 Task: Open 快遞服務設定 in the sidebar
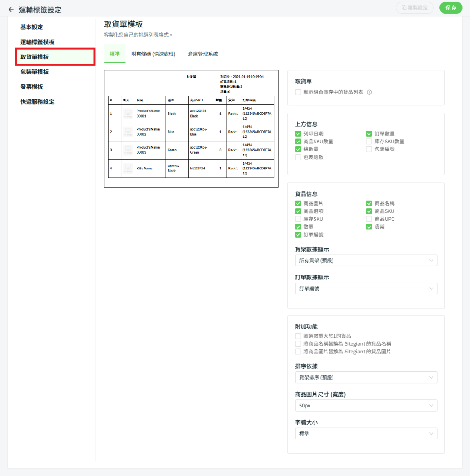pyautogui.click(x=37, y=101)
